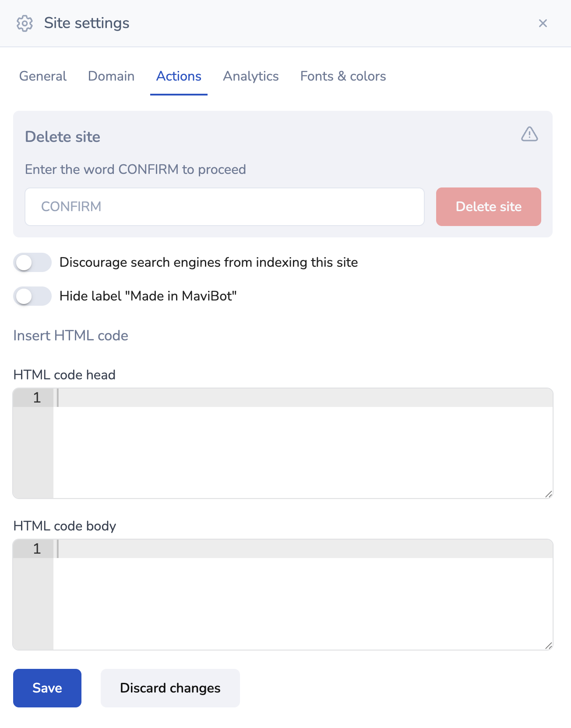571x728 pixels.
Task: Select the Actions tab
Action: tap(179, 76)
